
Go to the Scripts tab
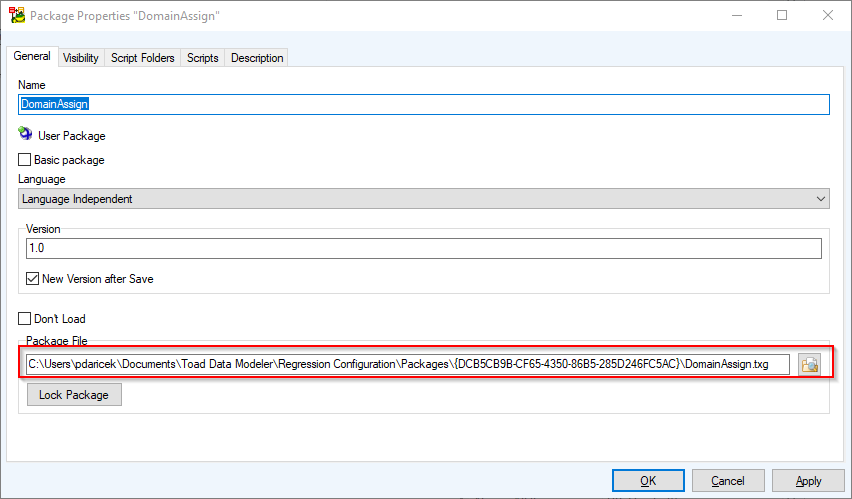point(203,58)
